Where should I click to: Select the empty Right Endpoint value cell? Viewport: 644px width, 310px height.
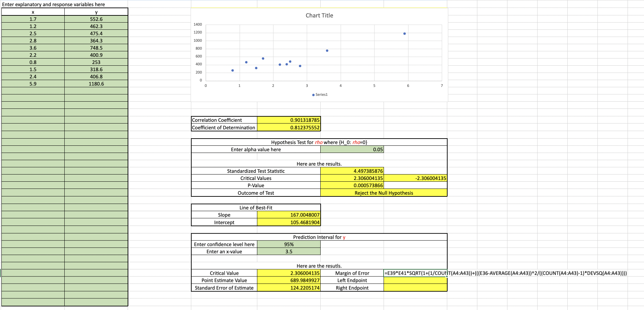[x=415, y=288]
